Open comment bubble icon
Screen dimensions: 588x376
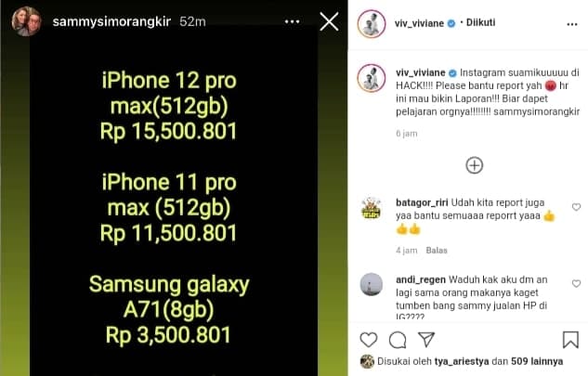click(398, 340)
